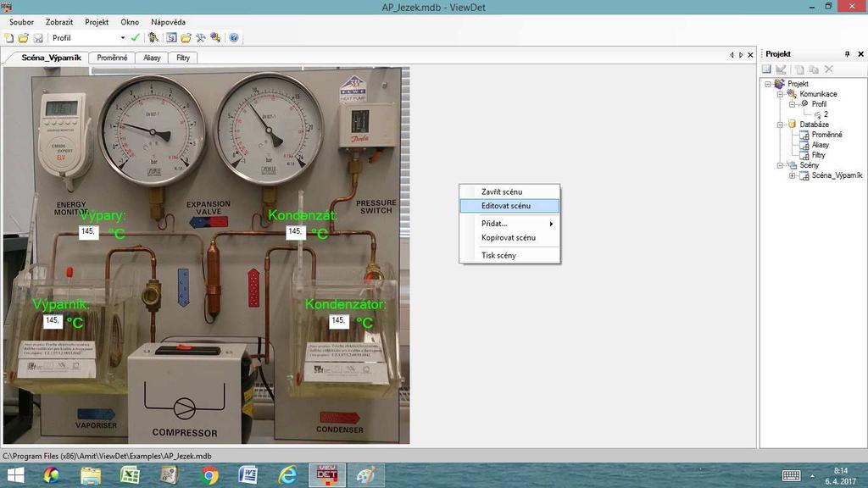Open Paint from taskbar

coord(366,475)
